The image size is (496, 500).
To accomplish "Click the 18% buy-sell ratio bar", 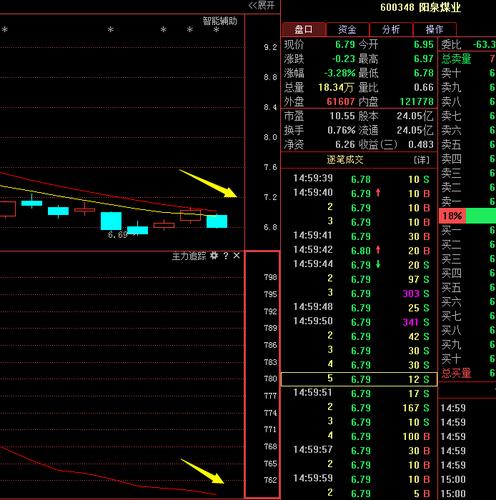I will pos(467,216).
